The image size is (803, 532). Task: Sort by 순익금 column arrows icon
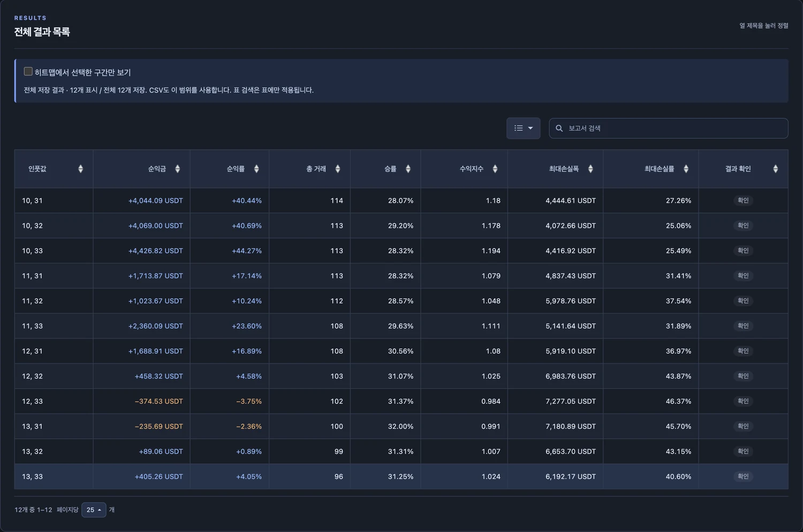177,169
